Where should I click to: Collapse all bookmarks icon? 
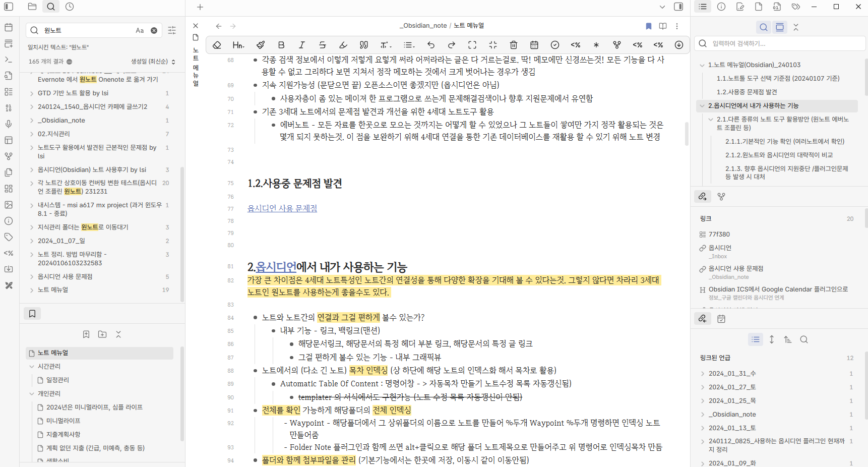click(118, 334)
